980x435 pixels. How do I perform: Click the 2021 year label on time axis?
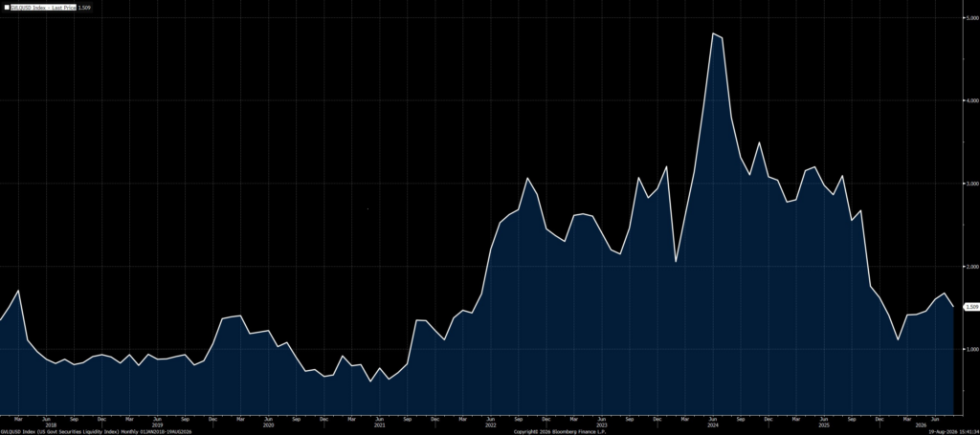click(379, 424)
